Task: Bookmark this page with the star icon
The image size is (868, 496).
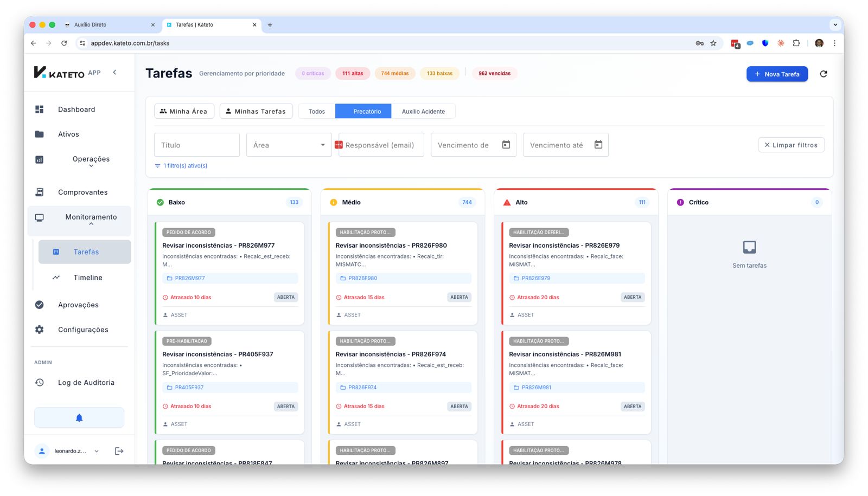Action: pyautogui.click(x=713, y=43)
